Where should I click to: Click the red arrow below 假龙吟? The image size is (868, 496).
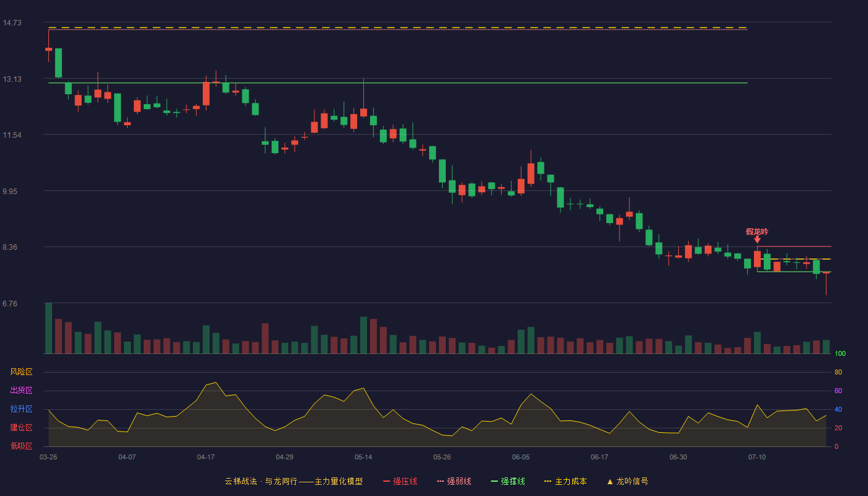(x=757, y=239)
